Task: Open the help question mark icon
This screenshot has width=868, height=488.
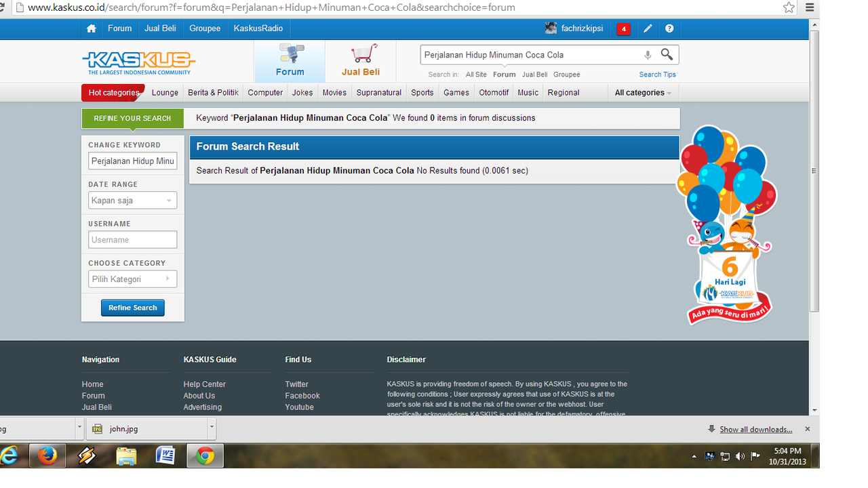Action: (669, 28)
